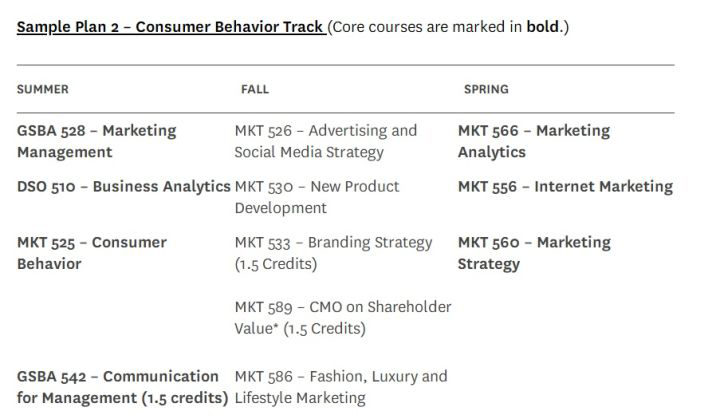Click the 1.5 Credits note under Branding Strategy
The image size is (720, 419).
[276, 264]
